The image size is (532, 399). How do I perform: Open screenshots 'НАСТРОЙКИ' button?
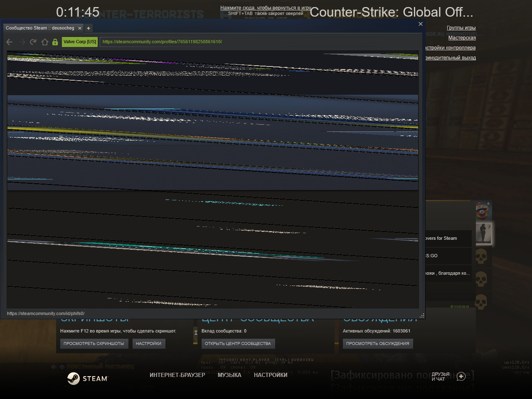tap(149, 344)
